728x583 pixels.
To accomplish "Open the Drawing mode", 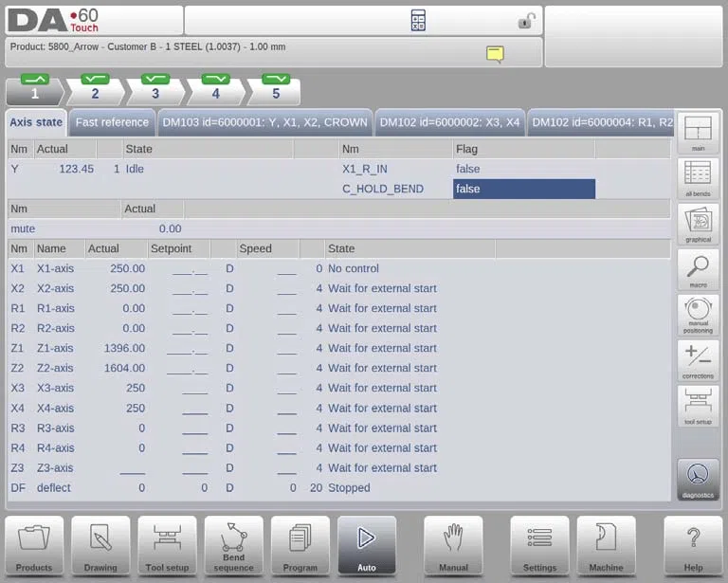I will click(100, 546).
